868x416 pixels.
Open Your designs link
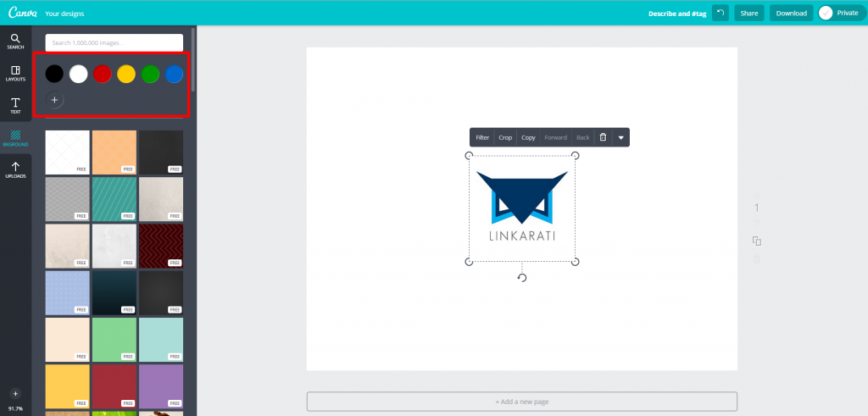coord(64,14)
